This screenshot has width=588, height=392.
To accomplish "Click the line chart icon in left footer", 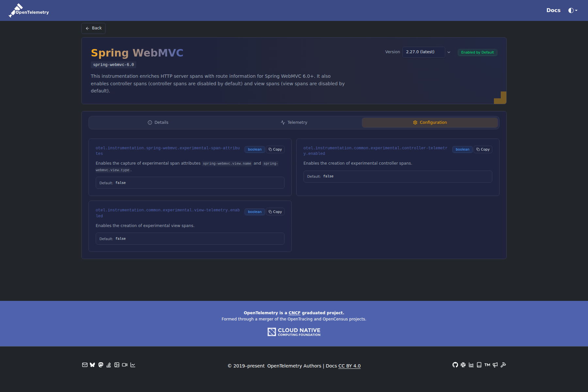I will coord(133,365).
